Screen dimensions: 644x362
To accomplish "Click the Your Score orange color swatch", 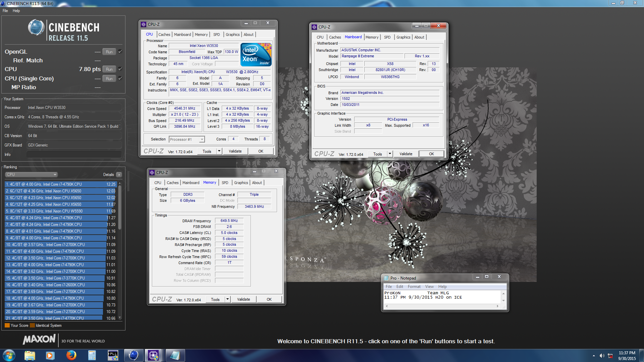I will pyautogui.click(x=7, y=325).
